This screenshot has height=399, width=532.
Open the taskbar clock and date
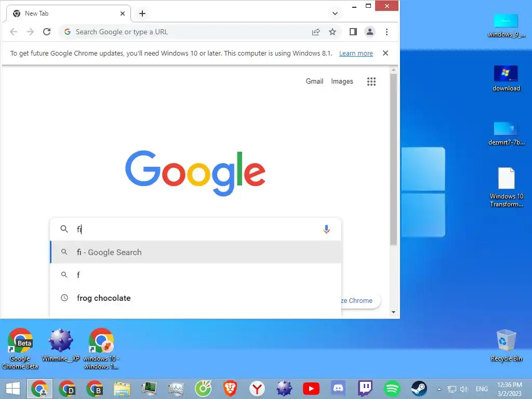pos(510,389)
